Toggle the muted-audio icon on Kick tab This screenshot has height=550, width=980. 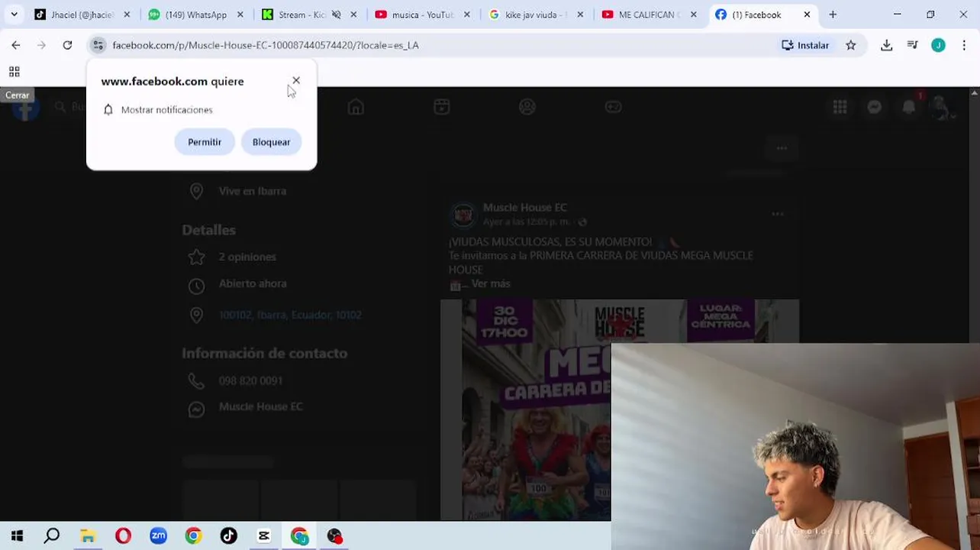coord(336,15)
